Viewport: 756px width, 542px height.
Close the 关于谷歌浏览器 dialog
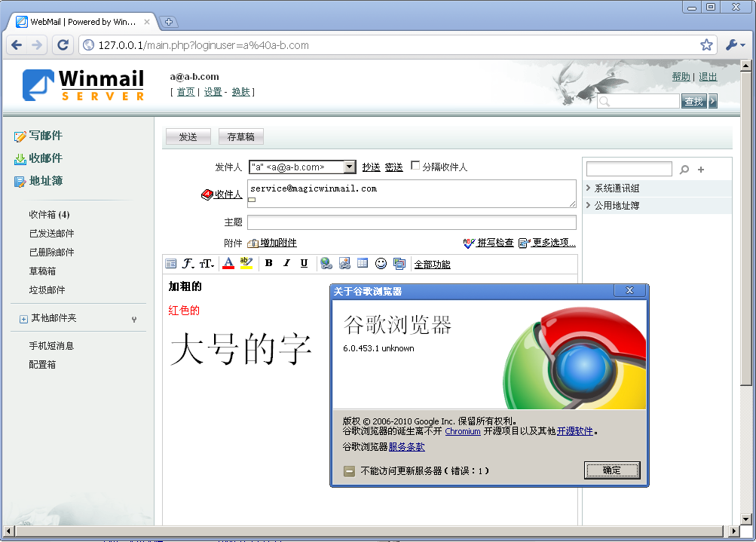(x=629, y=290)
